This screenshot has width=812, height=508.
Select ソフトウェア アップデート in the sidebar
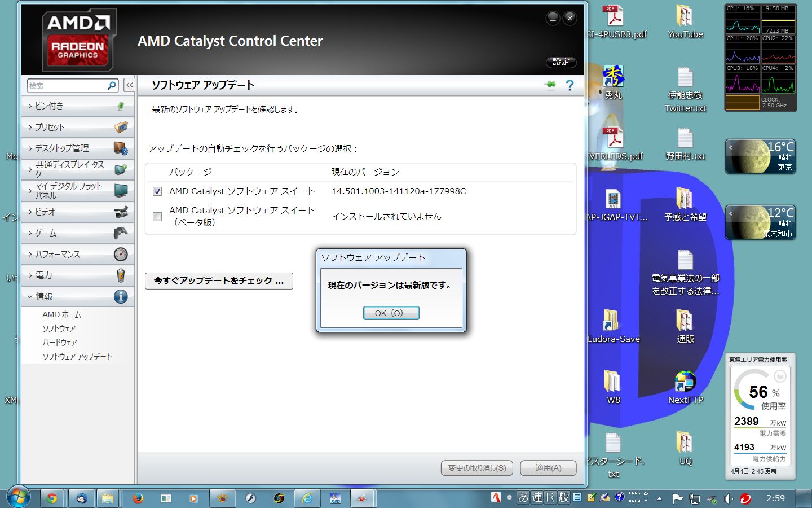click(x=77, y=356)
